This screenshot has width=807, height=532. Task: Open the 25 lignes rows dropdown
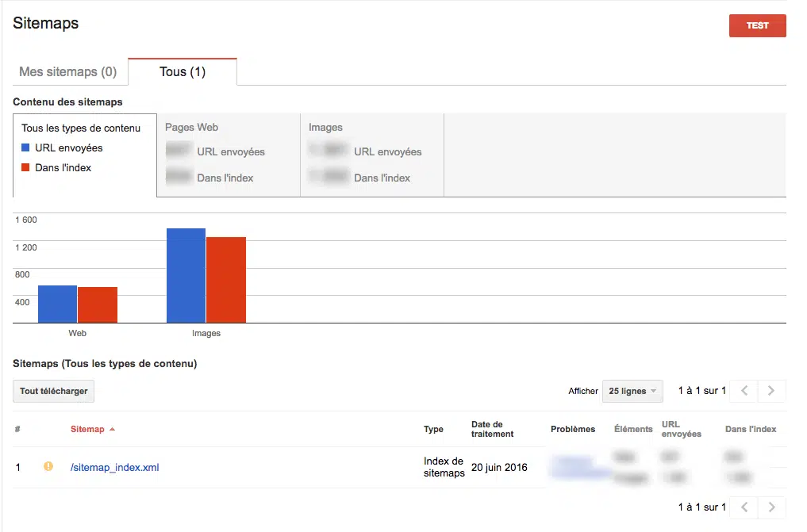click(632, 391)
